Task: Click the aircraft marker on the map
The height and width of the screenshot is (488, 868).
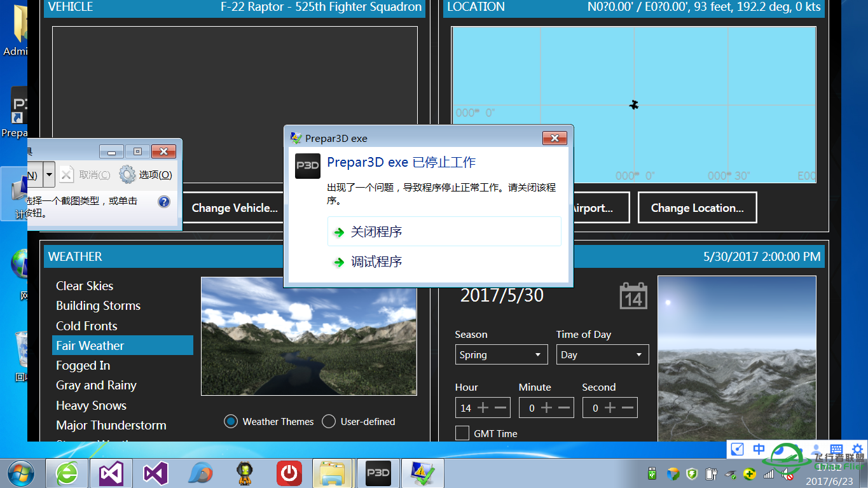Action: point(633,104)
